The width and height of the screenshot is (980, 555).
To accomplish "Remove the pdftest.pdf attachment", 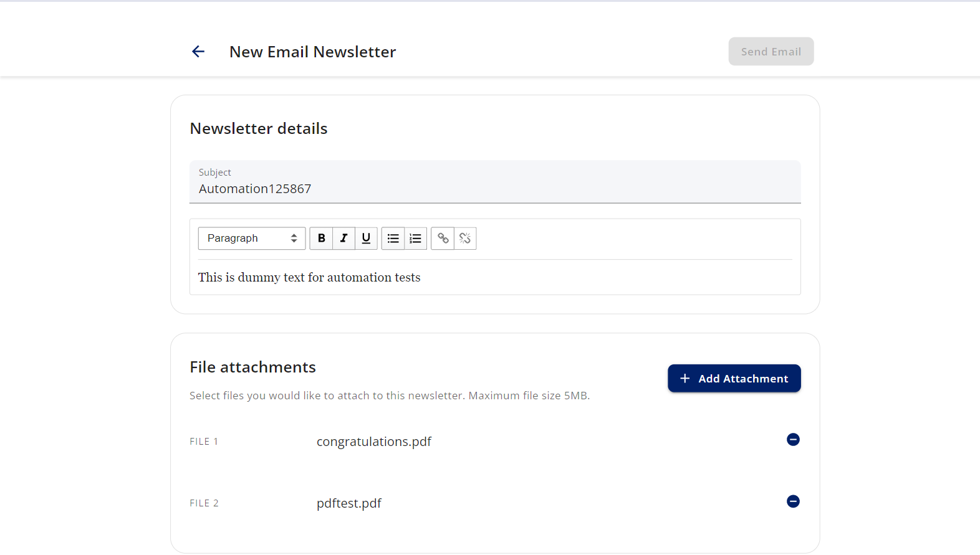I will [793, 501].
